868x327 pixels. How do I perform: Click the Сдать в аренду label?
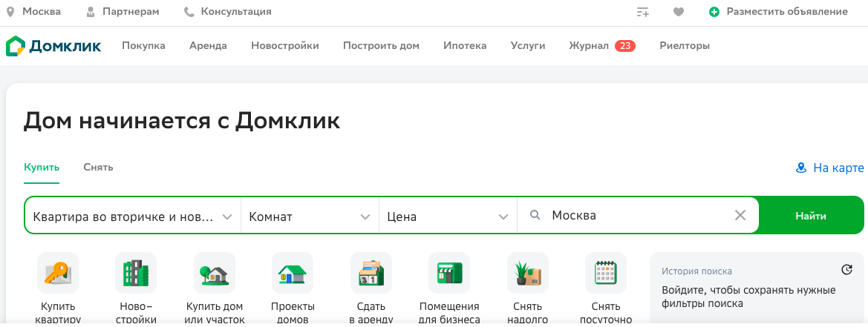371,313
